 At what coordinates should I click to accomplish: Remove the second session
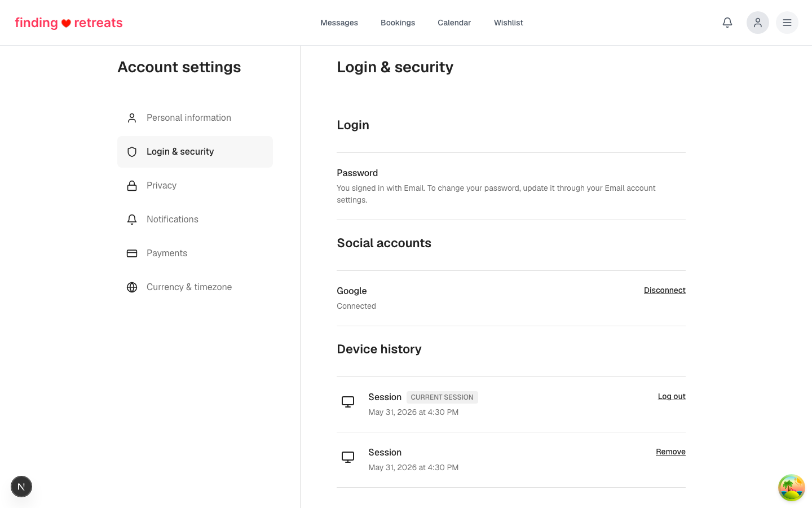tap(670, 452)
